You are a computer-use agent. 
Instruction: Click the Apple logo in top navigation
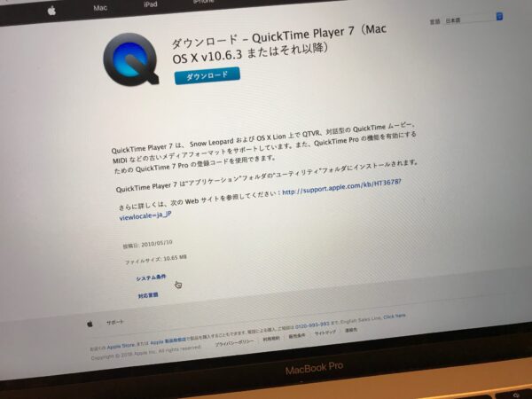tap(51, 11)
